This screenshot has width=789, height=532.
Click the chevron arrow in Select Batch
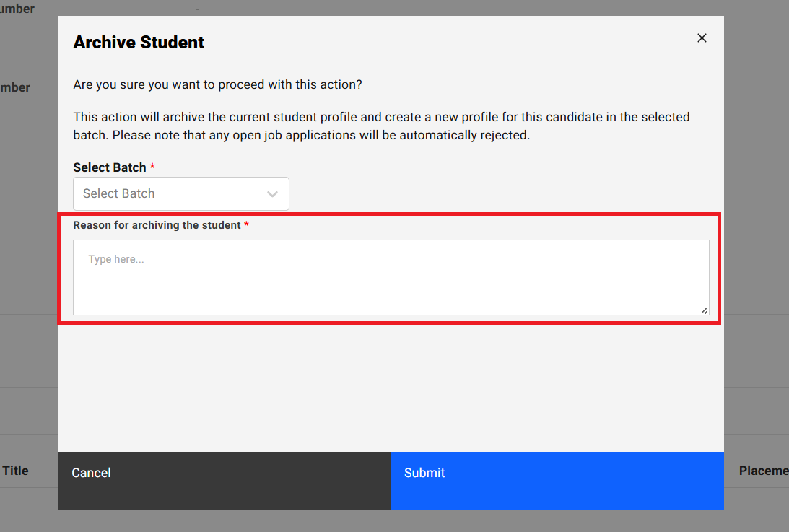click(x=273, y=193)
